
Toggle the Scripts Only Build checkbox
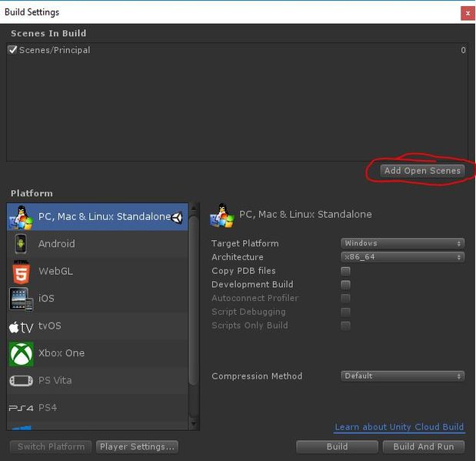point(345,326)
